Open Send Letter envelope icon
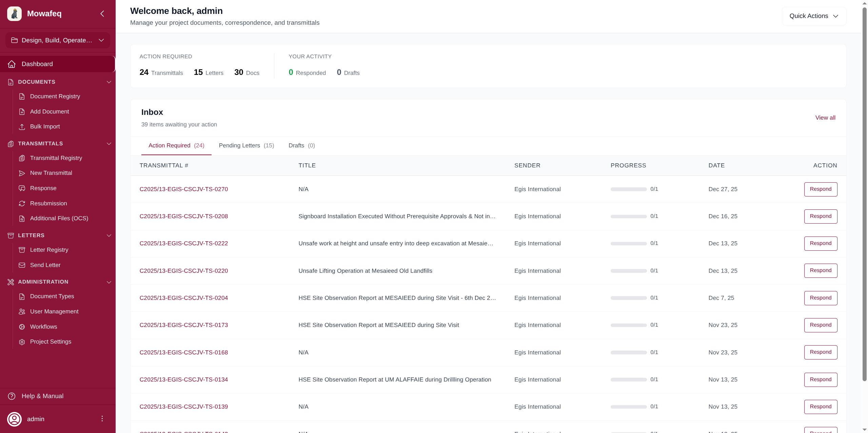868x433 pixels. point(22,265)
